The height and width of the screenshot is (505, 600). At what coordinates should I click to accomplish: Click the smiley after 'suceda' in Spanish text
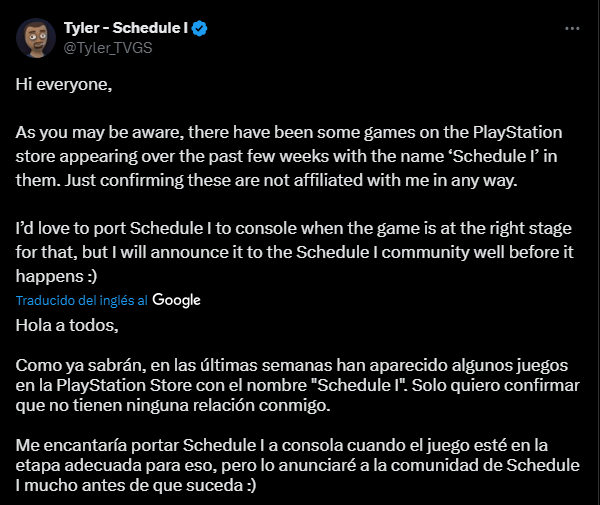pyautogui.click(x=251, y=486)
